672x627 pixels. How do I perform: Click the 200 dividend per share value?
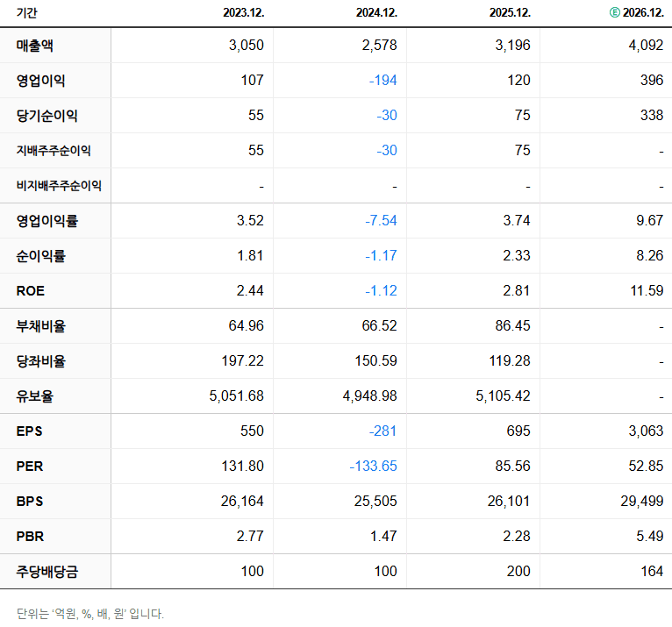click(x=518, y=572)
